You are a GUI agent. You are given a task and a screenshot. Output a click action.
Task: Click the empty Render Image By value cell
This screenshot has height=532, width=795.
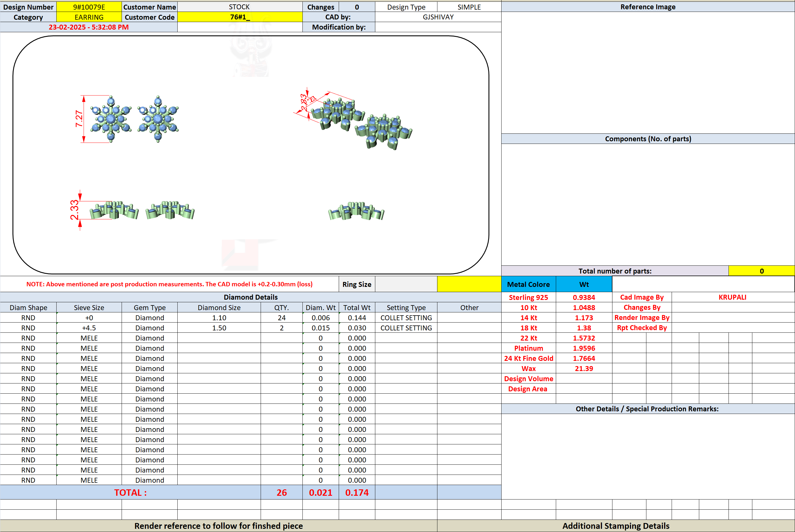coord(733,318)
